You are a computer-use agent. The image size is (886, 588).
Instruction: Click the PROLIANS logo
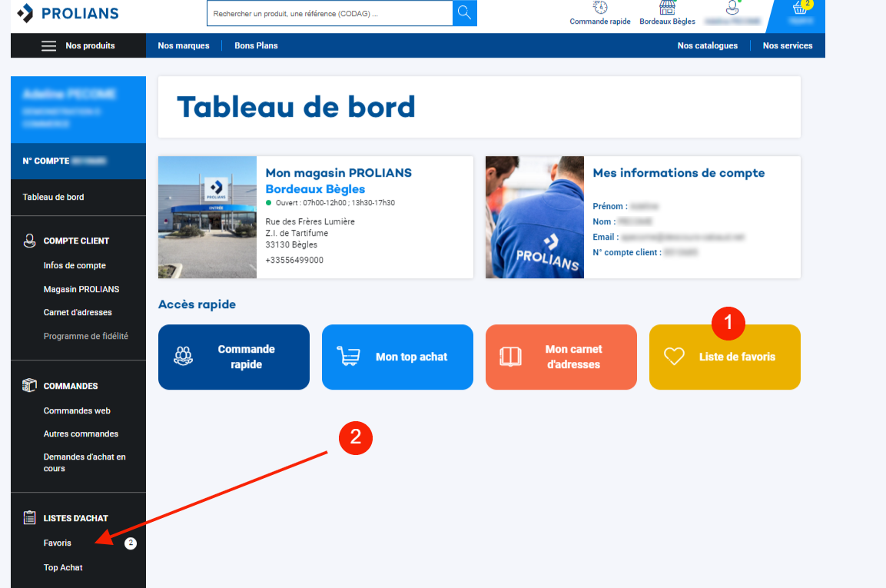click(x=68, y=13)
